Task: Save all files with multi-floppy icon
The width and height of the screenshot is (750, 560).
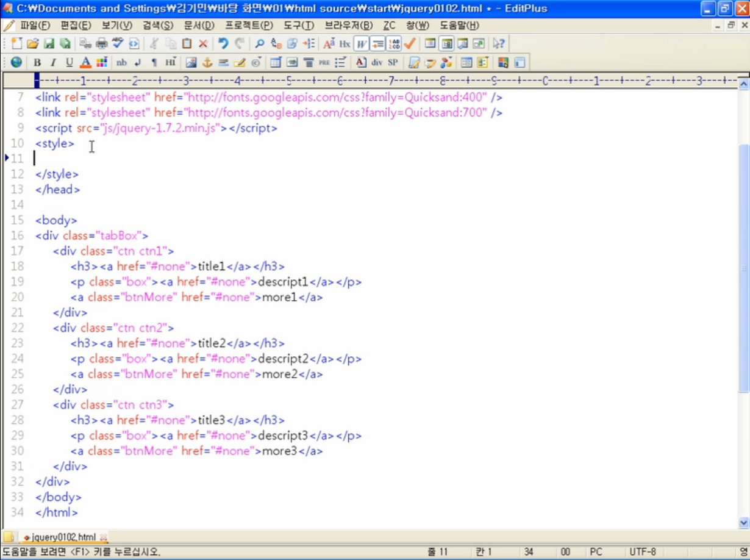Action: (65, 43)
